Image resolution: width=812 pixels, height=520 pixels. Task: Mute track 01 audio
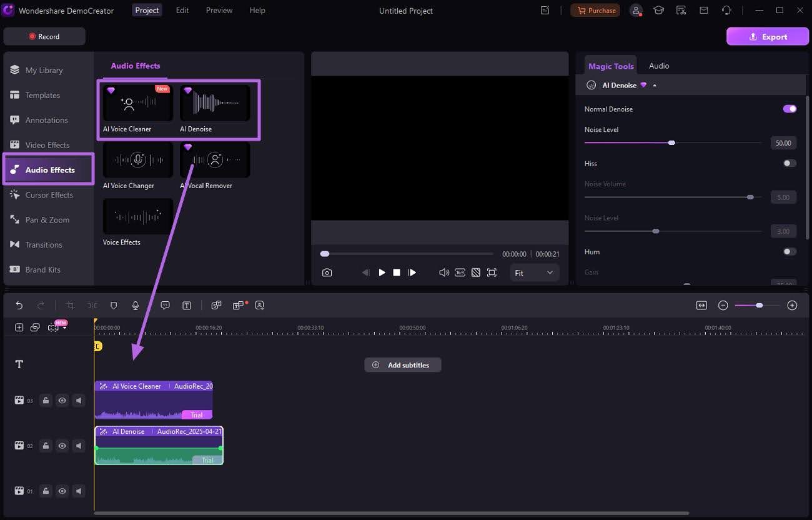pyautogui.click(x=79, y=491)
